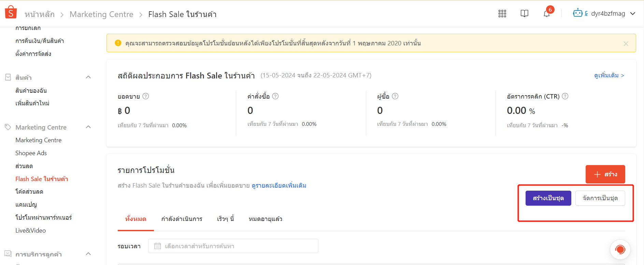Click the purple สร้างเป็นชุด button
Viewport: 644px width, 265px height.
click(x=548, y=198)
